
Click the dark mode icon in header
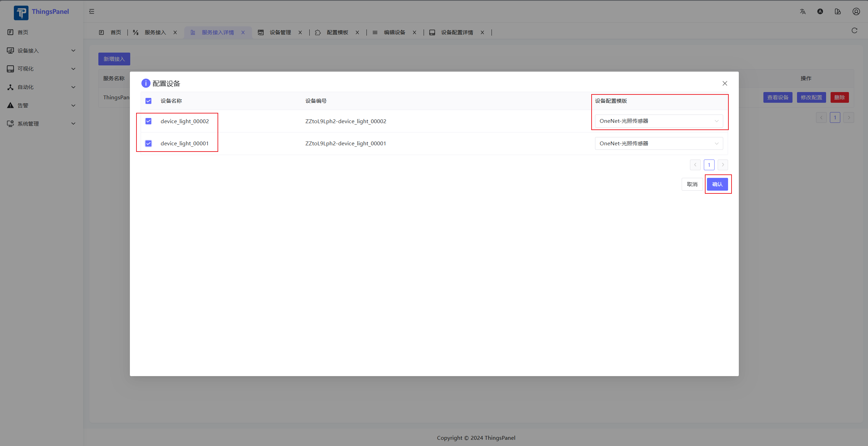coord(820,11)
